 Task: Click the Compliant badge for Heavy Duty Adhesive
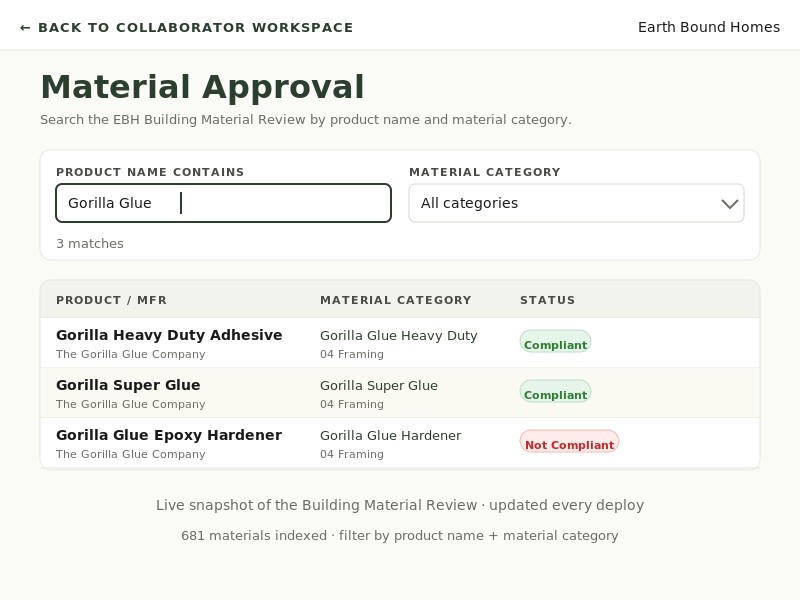tap(555, 342)
